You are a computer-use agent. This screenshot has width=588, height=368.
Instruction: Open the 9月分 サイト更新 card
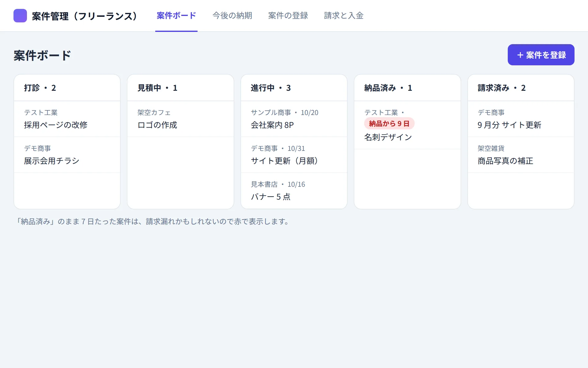tap(521, 119)
